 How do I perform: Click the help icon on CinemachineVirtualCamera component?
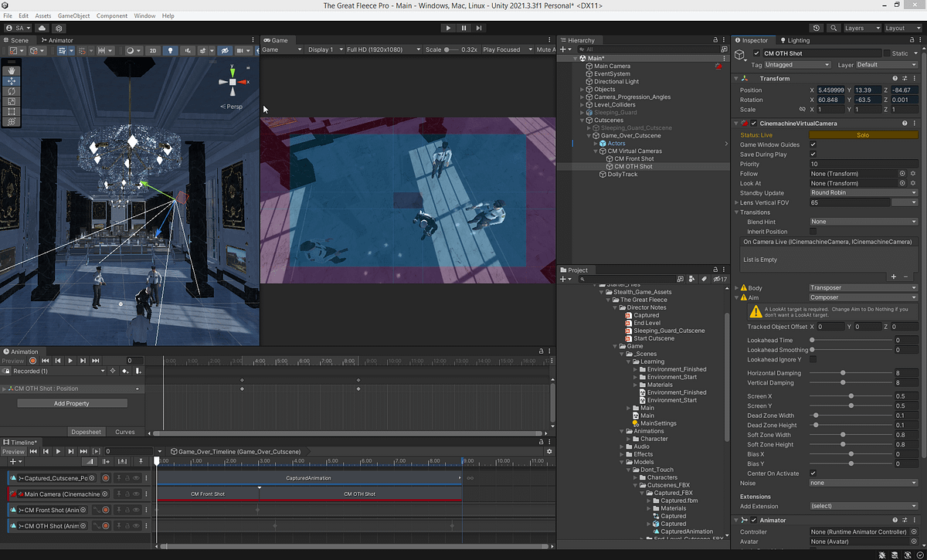tap(904, 123)
